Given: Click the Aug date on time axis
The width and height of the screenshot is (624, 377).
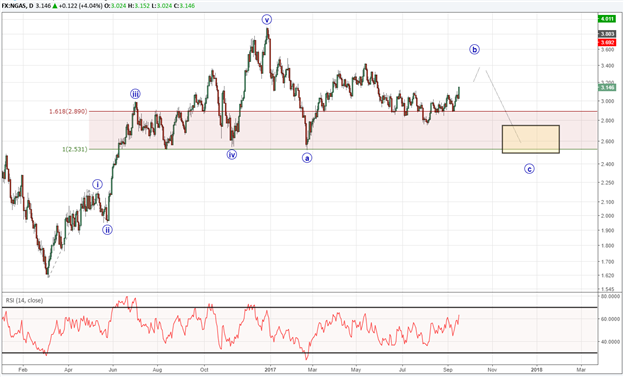Looking at the screenshot, I should 157,370.
